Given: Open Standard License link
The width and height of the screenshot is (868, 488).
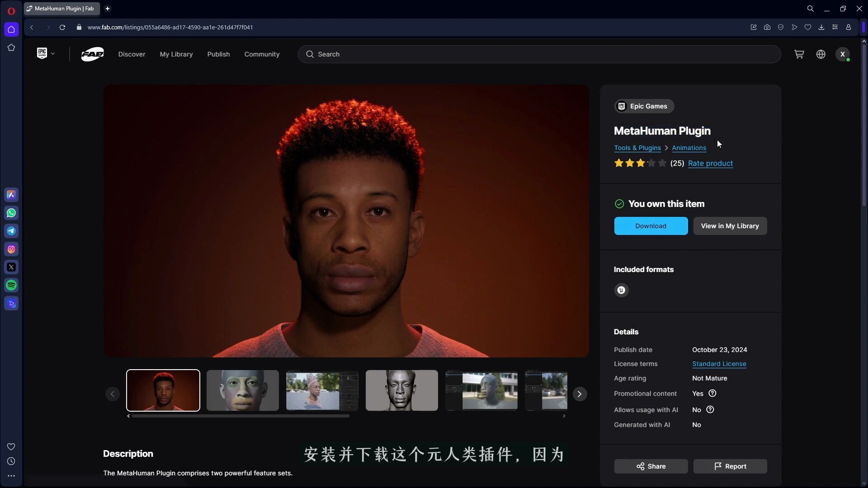Looking at the screenshot, I should pyautogui.click(x=719, y=364).
